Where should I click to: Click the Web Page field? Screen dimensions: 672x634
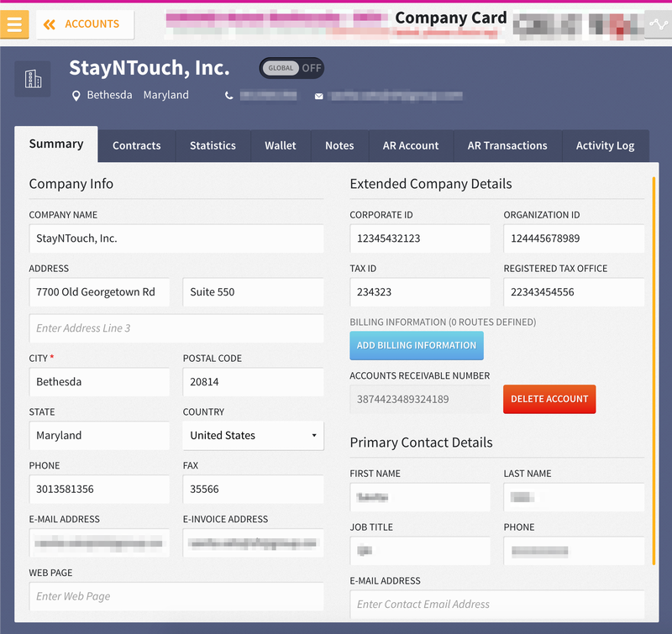176,596
